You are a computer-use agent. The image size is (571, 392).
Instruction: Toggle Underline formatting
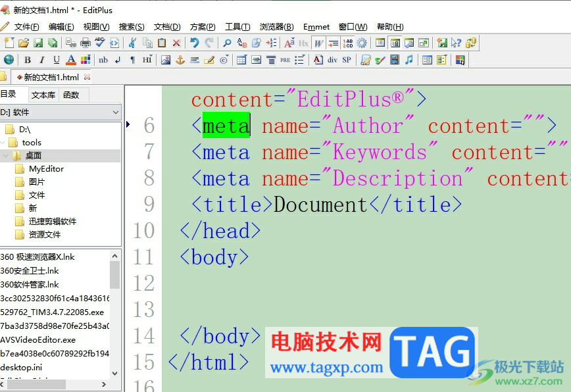click(57, 60)
